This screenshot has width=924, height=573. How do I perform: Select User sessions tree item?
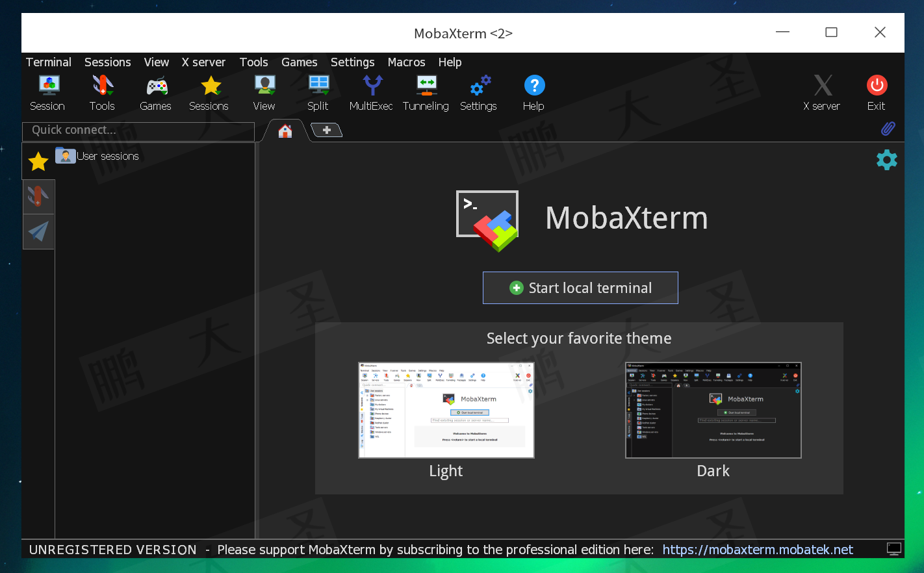pyautogui.click(x=97, y=156)
